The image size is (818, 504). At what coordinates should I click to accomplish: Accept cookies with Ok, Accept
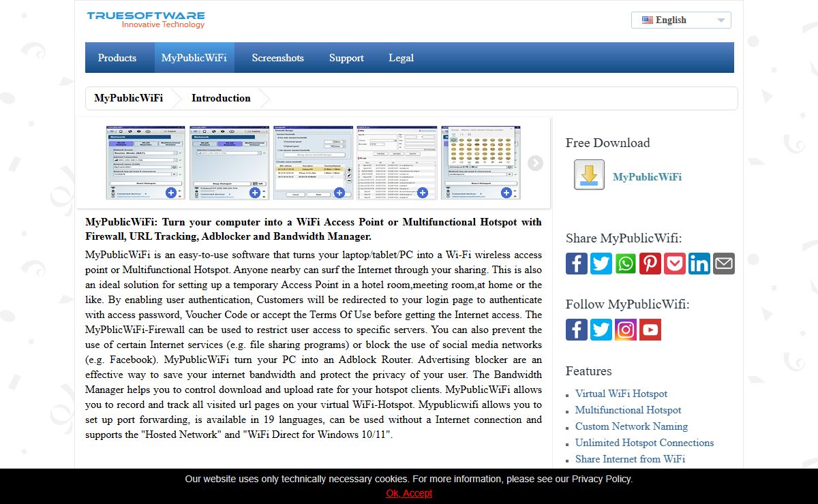[x=409, y=493]
